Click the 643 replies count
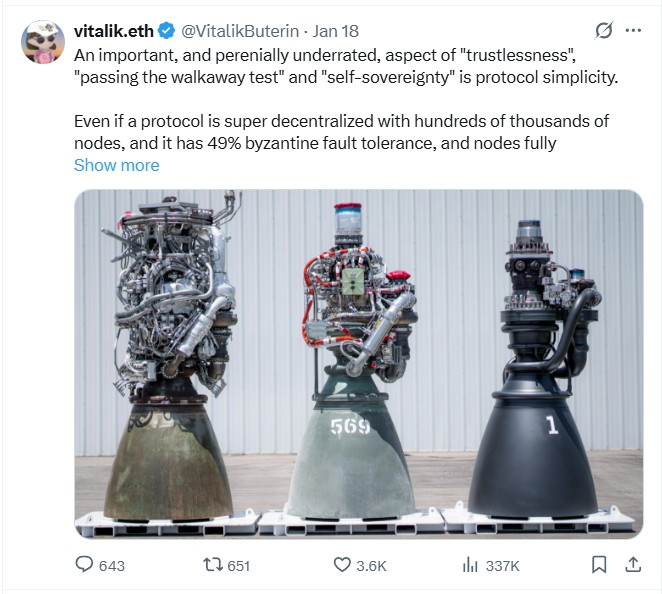The width and height of the screenshot is (662, 594). click(112, 566)
